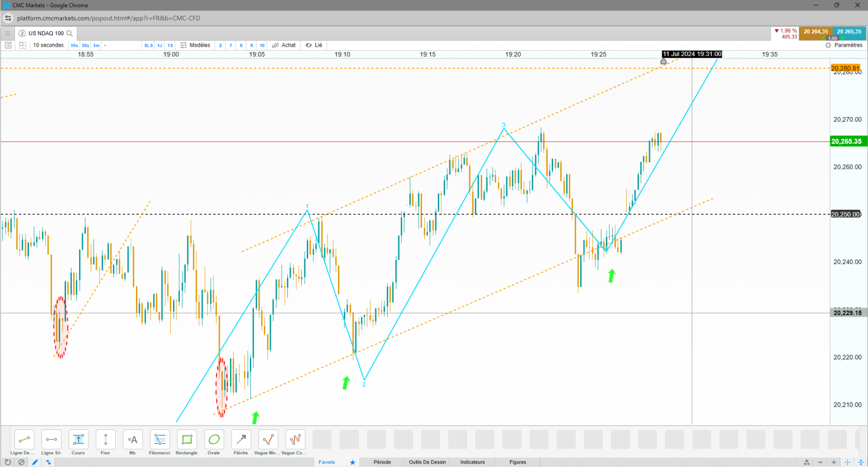The image size is (868, 467).
Task: Switch to the 10s interval
Action: pyautogui.click(x=74, y=45)
